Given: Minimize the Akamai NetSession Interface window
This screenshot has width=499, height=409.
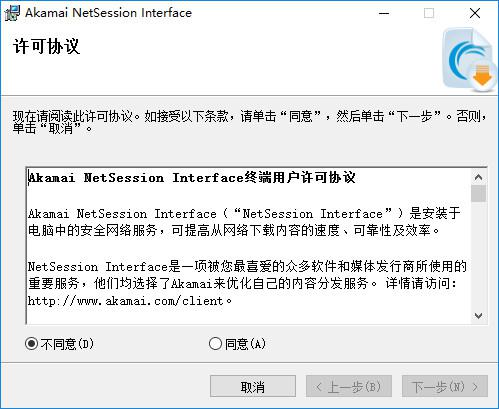Looking at the screenshot, I should coord(384,13).
